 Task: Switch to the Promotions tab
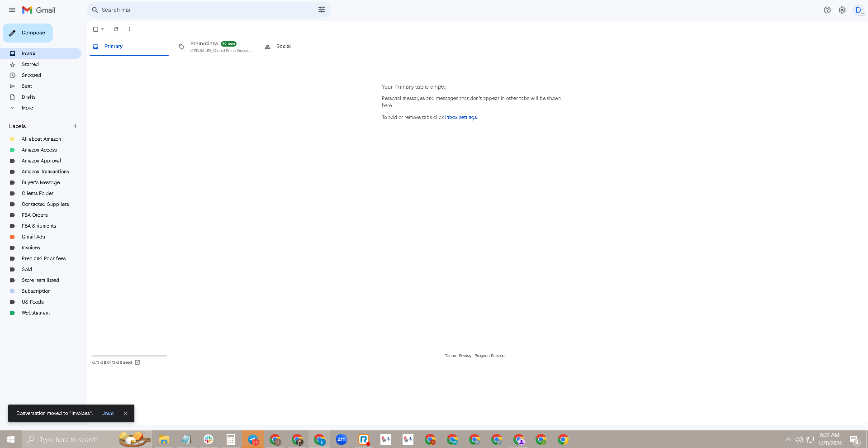pyautogui.click(x=215, y=47)
